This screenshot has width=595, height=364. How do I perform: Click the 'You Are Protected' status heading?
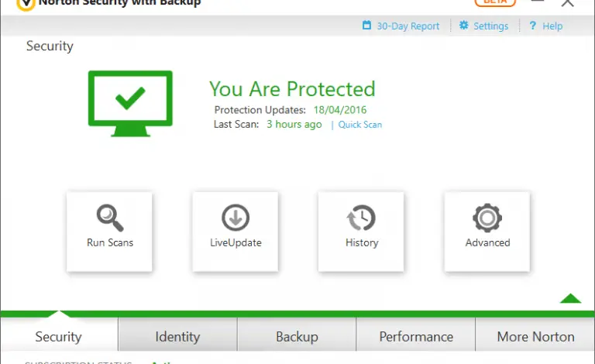click(292, 90)
